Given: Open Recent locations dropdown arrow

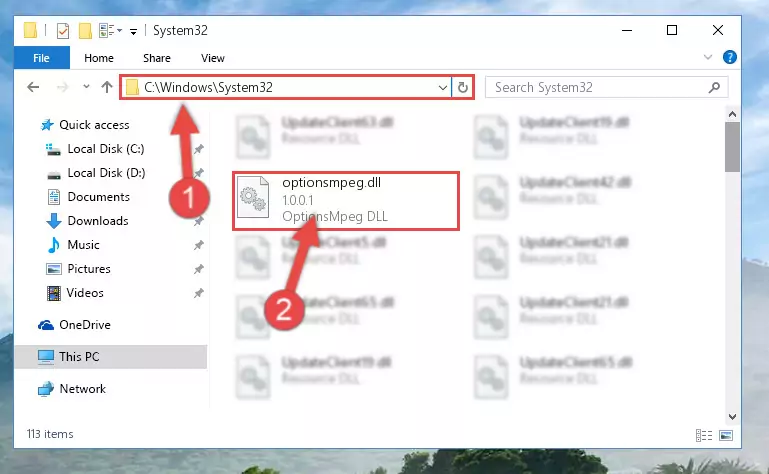Looking at the screenshot, I should (86, 87).
